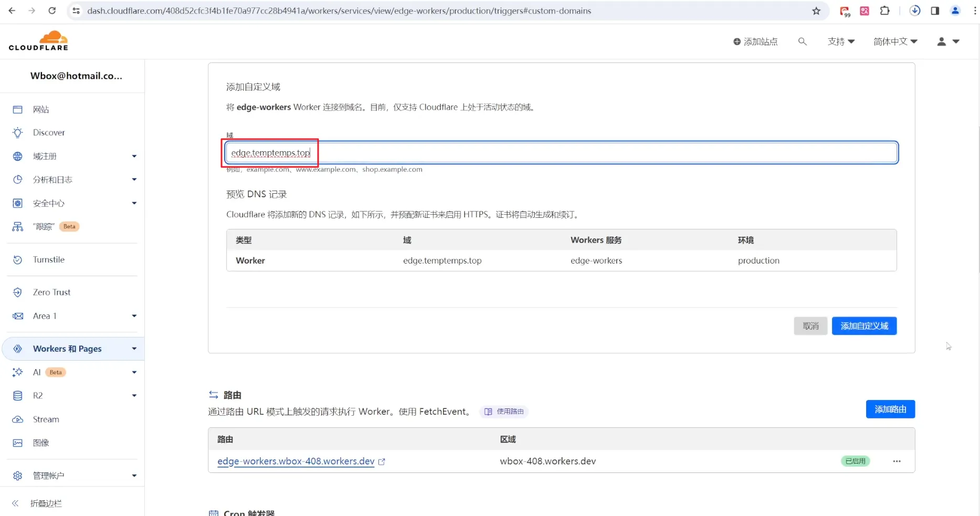The width and height of the screenshot is (980, 516).
Task: Click the 添加自定义域 blue button
Action: (864, 326)
